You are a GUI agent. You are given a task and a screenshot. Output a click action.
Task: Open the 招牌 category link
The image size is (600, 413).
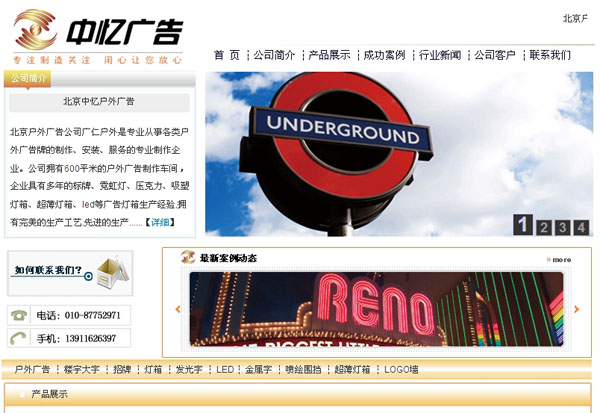122,370
